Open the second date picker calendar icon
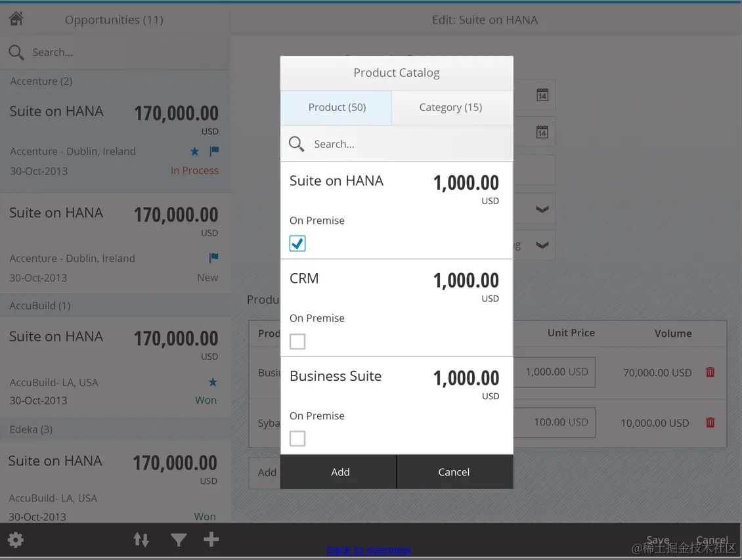 click(542, 131)
